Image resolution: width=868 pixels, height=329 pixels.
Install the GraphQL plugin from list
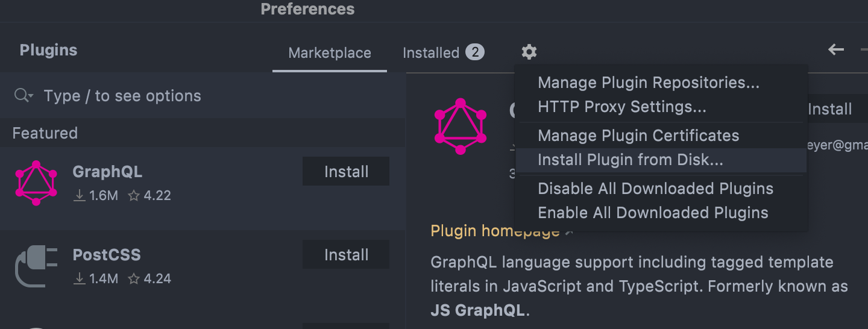[346, 172]
